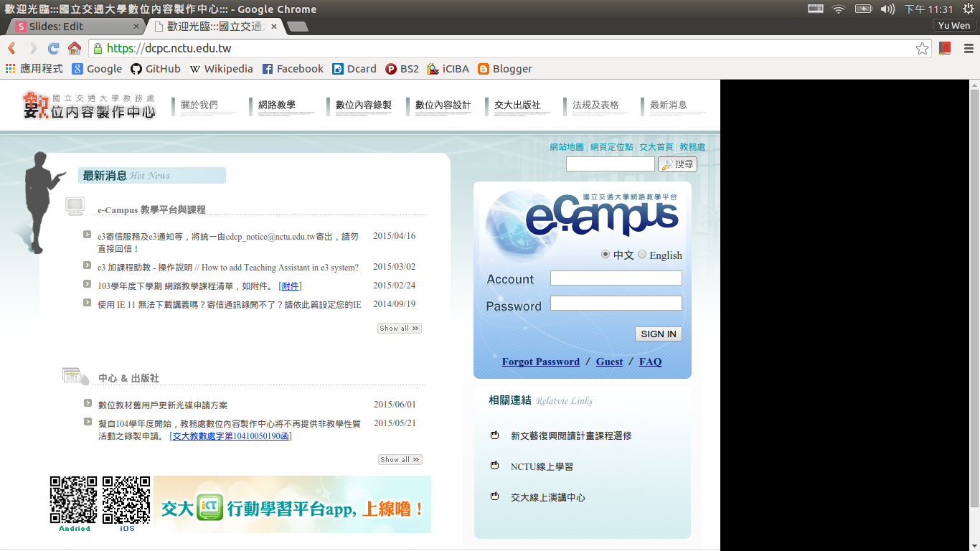Screen dimensions: 980x551
Task: Open the 網站地圖 link
Action: coord(567,147)
